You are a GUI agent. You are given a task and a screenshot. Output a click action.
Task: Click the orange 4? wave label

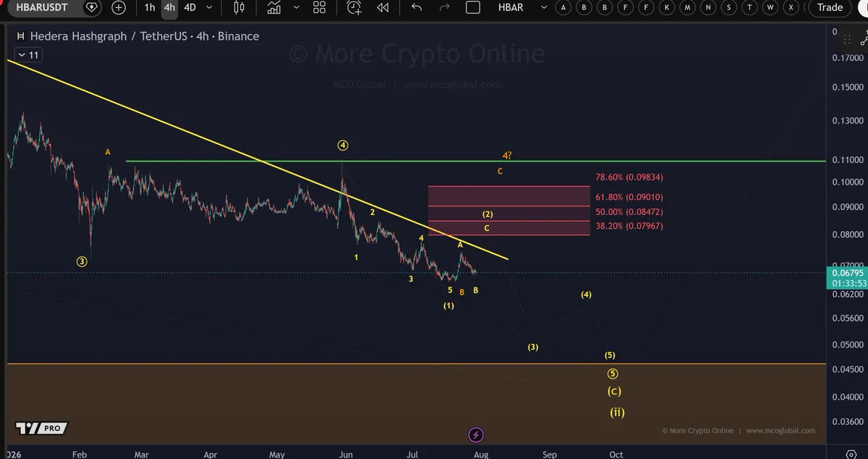click(507, 156)
